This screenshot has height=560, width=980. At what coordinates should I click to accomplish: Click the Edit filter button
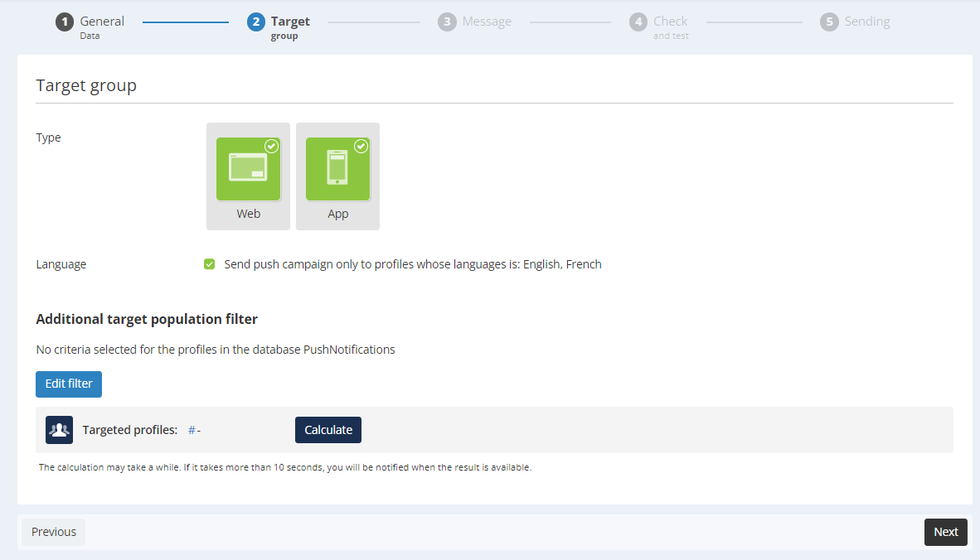[69, 384]
